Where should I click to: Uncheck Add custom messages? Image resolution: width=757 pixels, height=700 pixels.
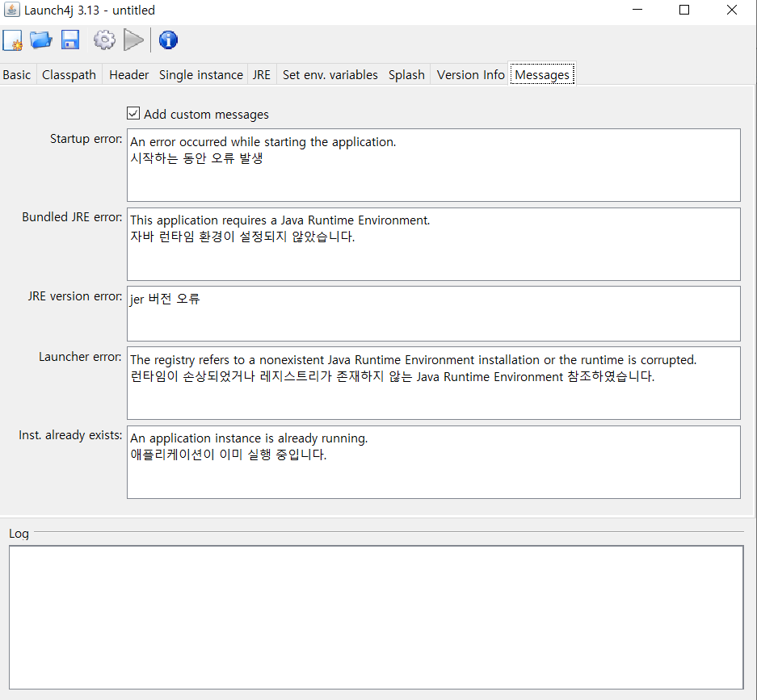point(133,113)
